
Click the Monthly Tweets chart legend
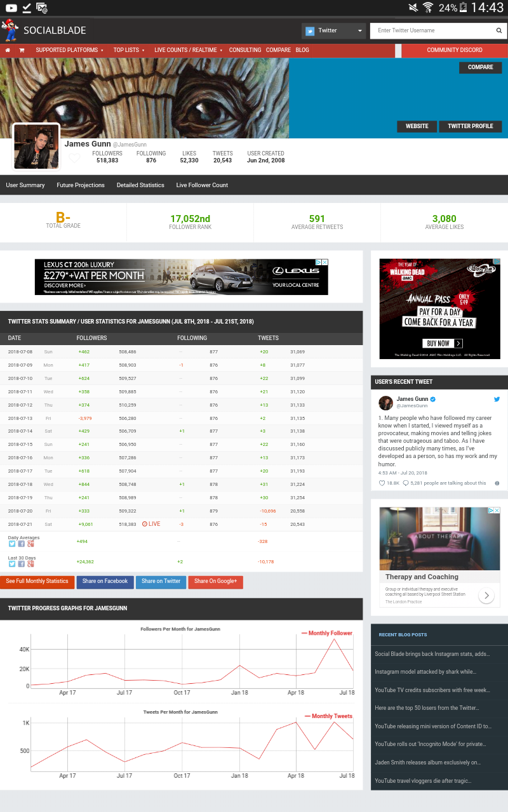click(x=329, y=716)
